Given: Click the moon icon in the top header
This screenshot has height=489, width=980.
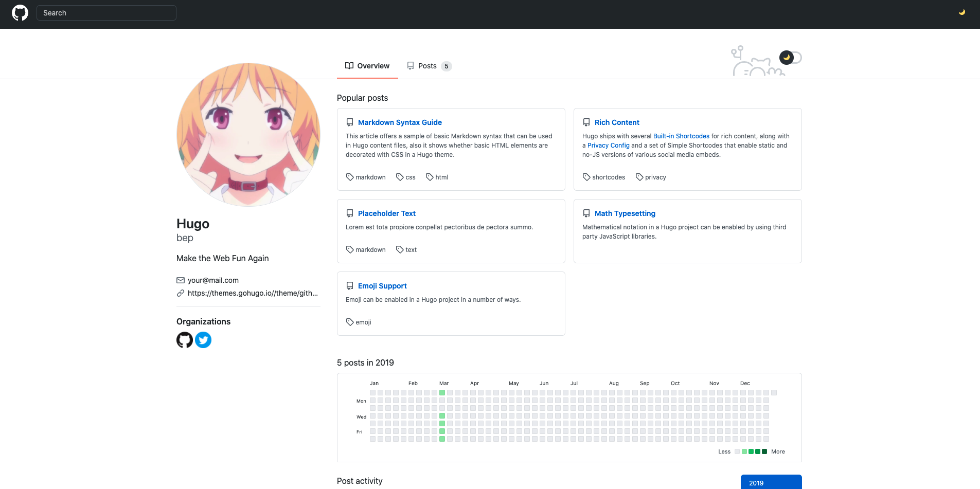Looking at the screenshot, I should (961, 12).
